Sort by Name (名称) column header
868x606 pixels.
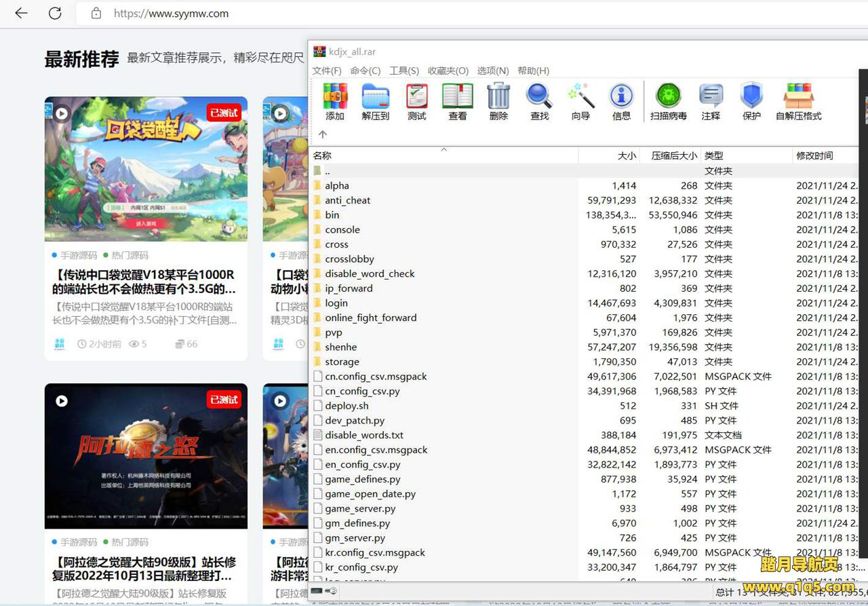(x=323, y=155)
